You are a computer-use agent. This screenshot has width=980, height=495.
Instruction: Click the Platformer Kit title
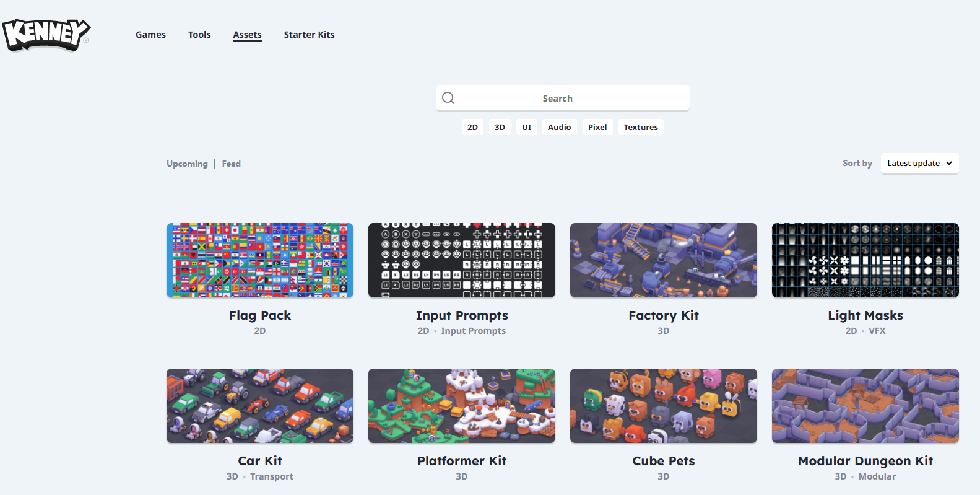point(462,461)
